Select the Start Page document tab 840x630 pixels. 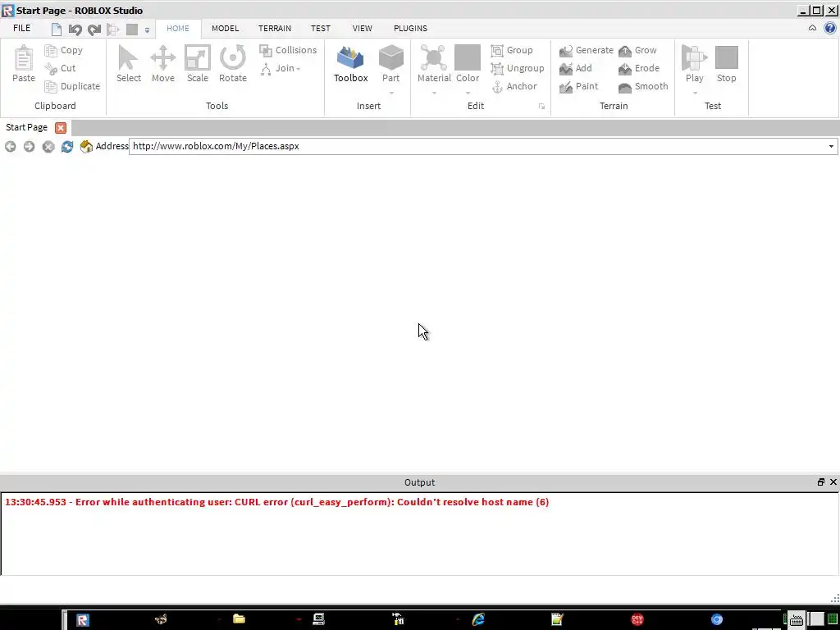(26, 127)
